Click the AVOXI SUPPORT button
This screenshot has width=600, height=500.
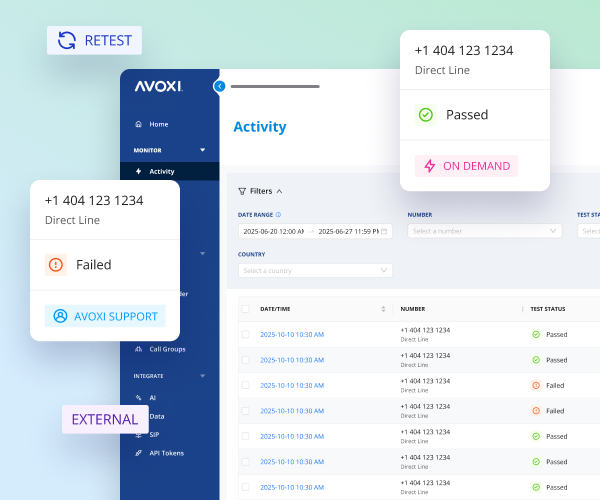[105, 316]
